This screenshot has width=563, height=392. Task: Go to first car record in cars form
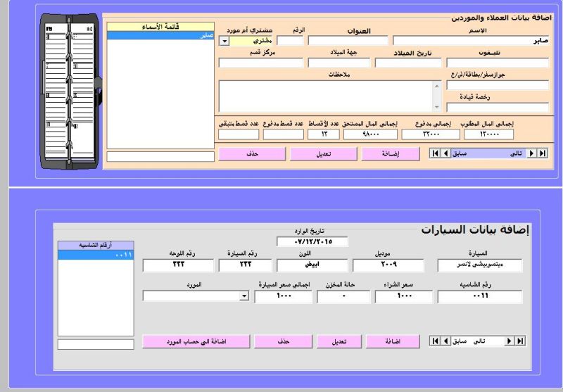point(435,341)
